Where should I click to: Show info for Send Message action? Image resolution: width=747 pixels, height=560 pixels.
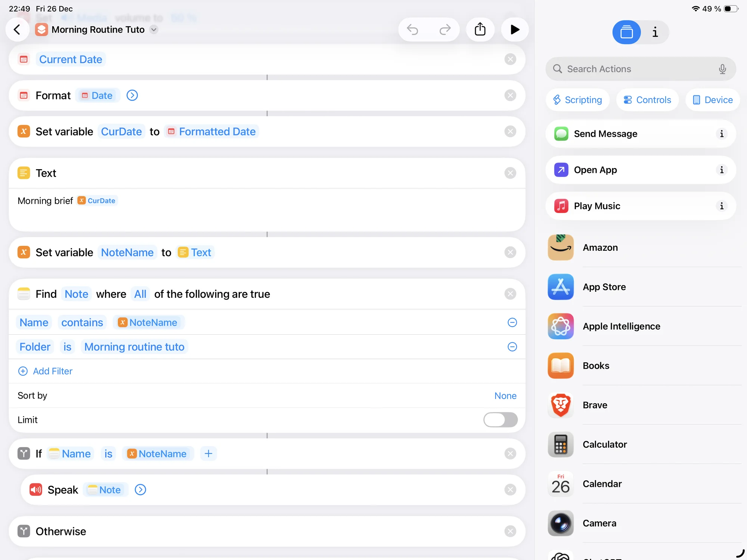click(721, 134)
